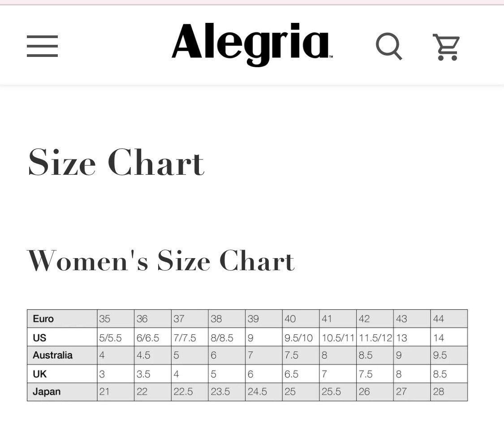Select the Women's Size Chart heading

(161, 260)
